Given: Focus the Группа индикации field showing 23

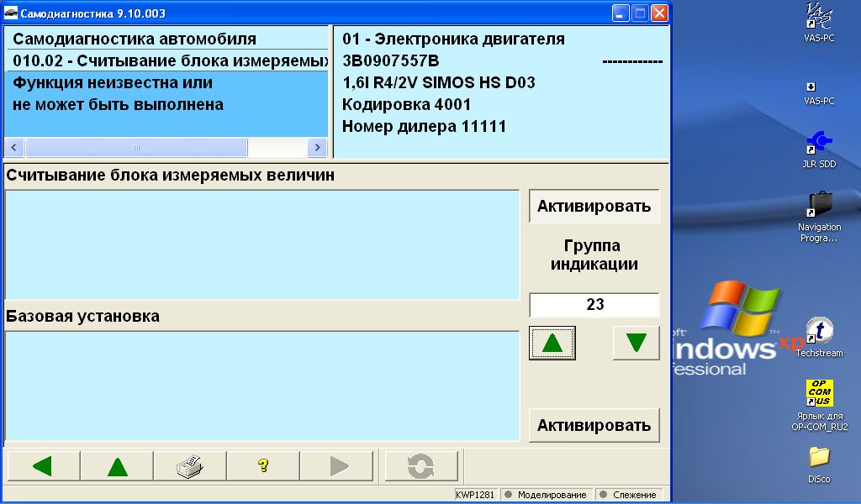Looking at the screenshot, I should click(x=594, y=305).
